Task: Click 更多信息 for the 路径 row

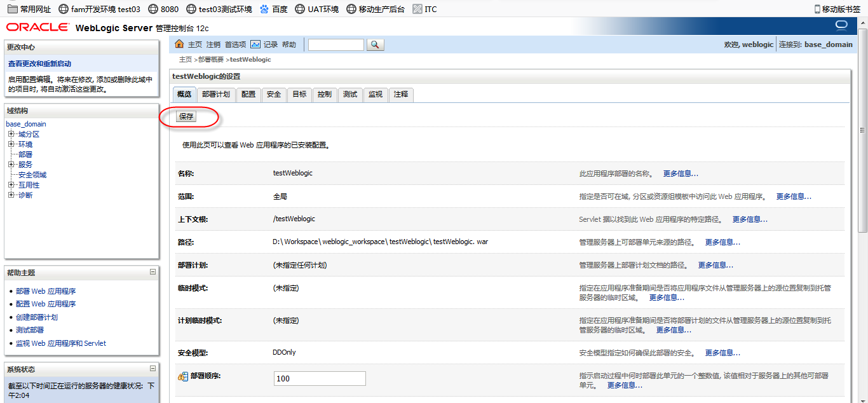Action: (x=722, y=242)
